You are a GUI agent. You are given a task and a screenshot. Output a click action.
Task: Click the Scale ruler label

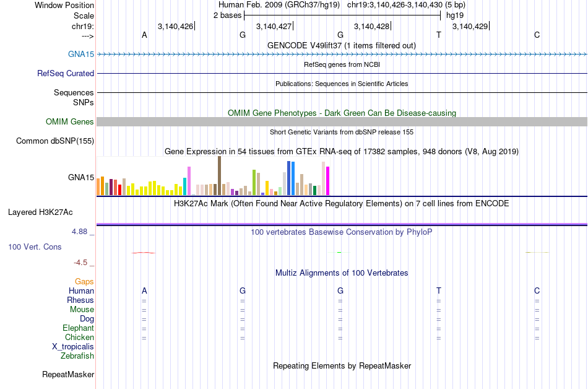tap(84, 15)
